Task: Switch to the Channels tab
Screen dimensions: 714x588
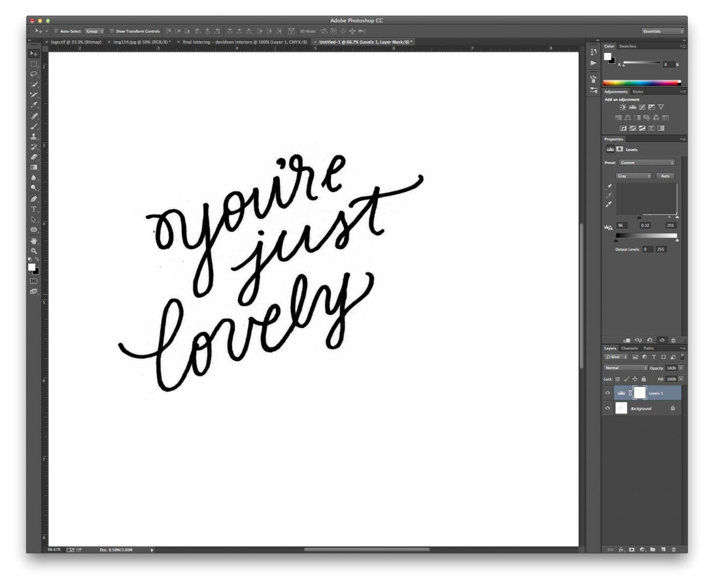Action: point(629,348)
